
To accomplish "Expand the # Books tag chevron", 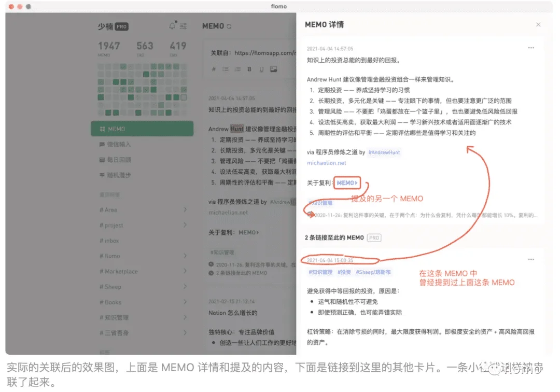I will tap(185, 302).
